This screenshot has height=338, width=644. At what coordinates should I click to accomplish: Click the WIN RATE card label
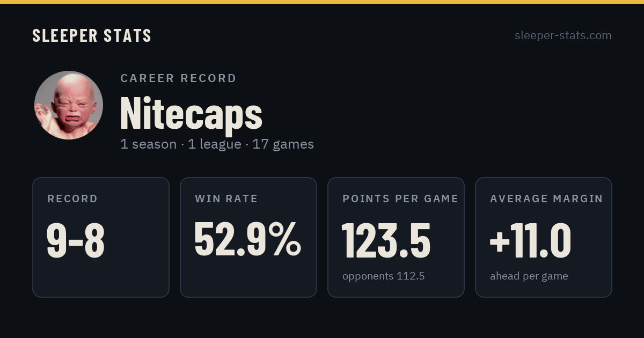(226, 199)
